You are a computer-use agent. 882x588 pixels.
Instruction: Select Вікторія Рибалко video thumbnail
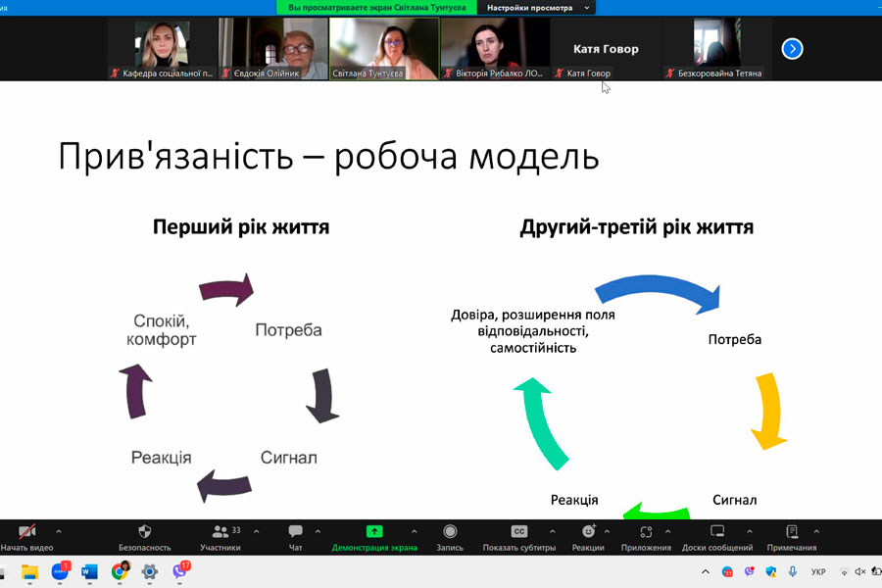[x=495, y=48]
